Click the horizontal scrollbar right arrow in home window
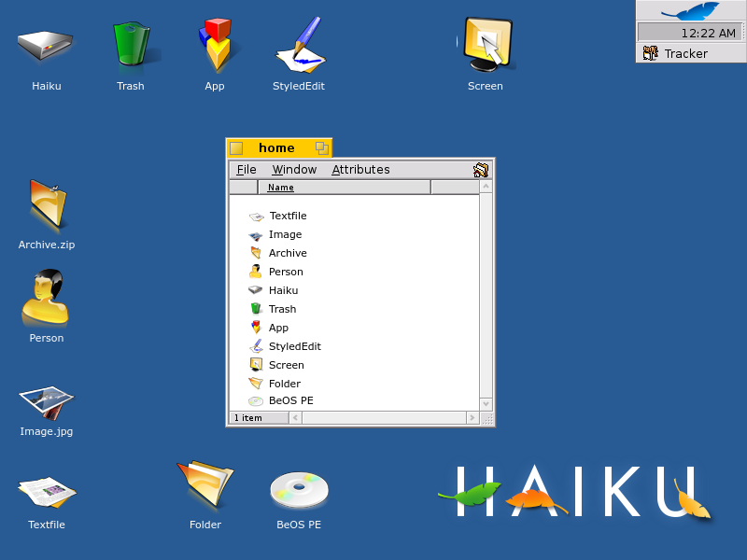Screen dimensions: 747x560 click(472, 417)
